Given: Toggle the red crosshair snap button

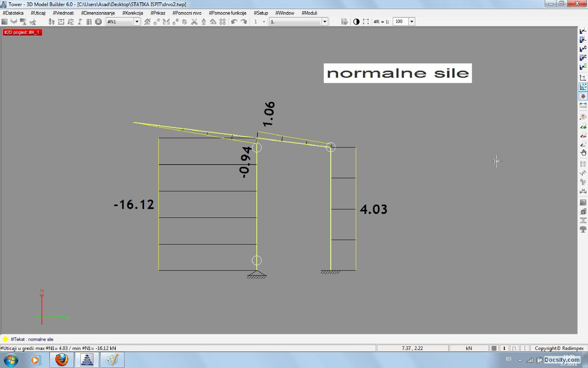Looking at the screenshot, I should [583, 96].
